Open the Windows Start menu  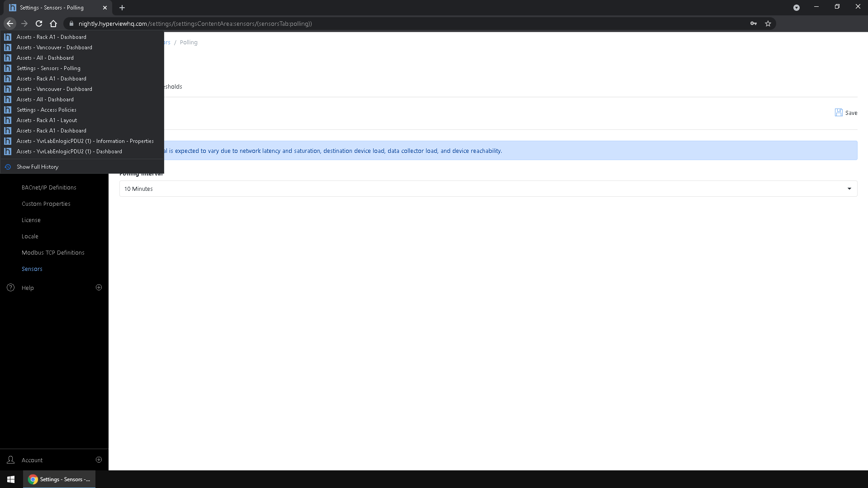[10, 479]
